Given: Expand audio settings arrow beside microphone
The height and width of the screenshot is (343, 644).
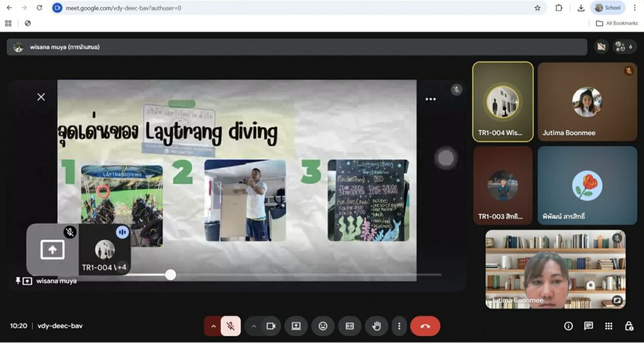Looking at the screenshot, I should click(x=213, y=326).
